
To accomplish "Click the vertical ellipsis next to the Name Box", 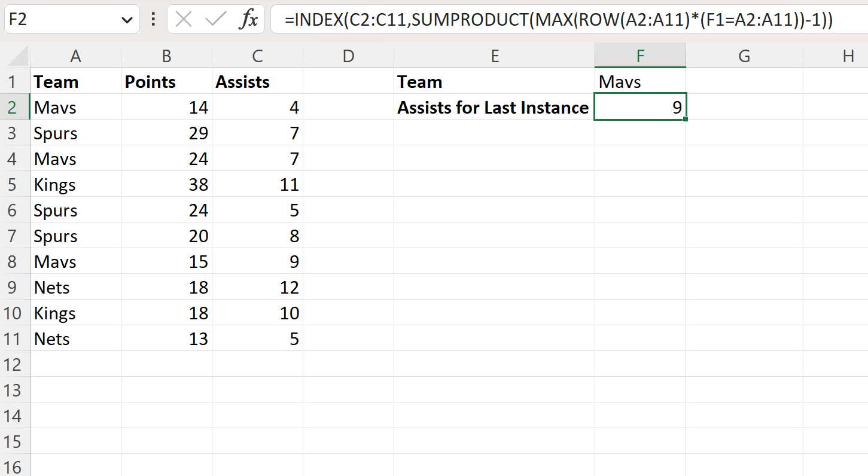I will pos(153,19).
